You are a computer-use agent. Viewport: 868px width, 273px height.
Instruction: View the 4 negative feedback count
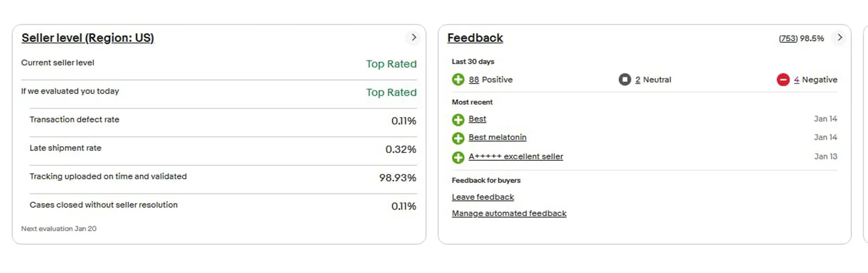point(796,80)
